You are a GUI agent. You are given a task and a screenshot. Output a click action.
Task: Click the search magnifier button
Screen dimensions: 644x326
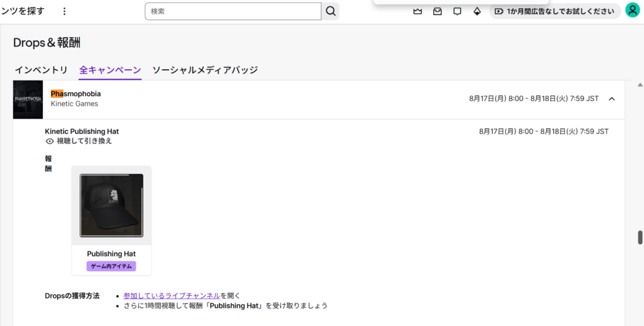pos(331,11)
